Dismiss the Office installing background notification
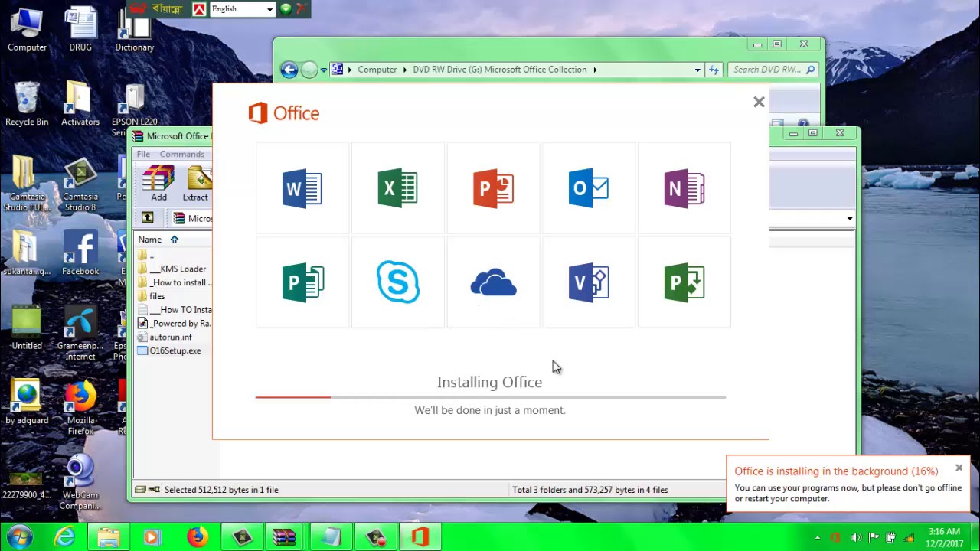 tap(959, 468)
